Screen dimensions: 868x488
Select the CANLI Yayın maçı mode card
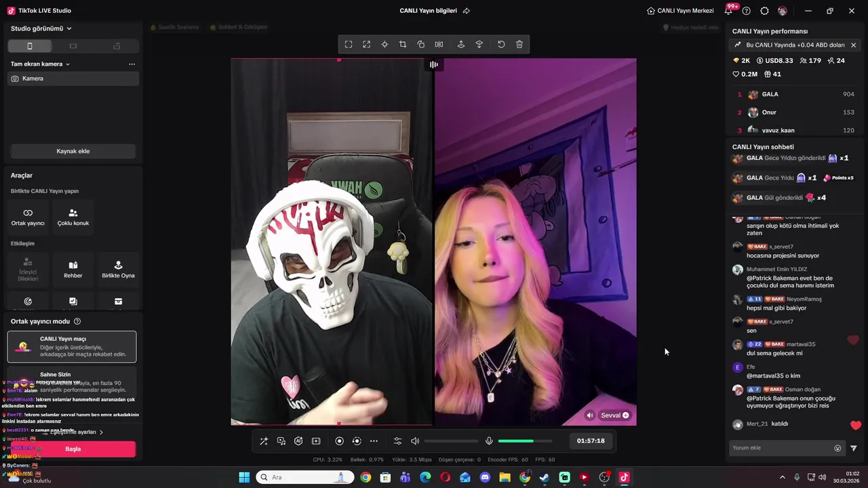tap(72, 346)
